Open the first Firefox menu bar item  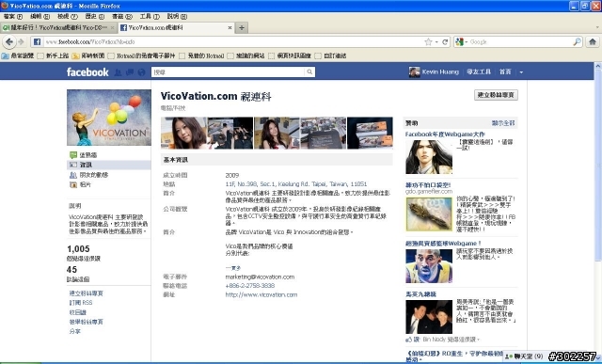tap(12, 17)
